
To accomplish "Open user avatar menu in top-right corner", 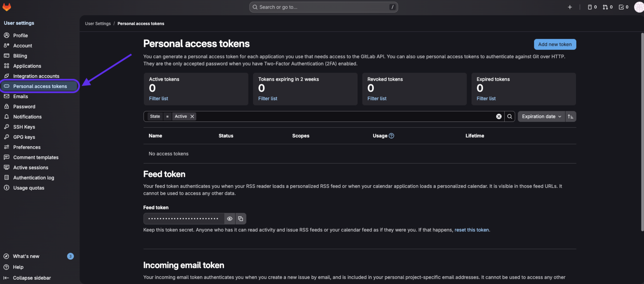I will [639, 7].
